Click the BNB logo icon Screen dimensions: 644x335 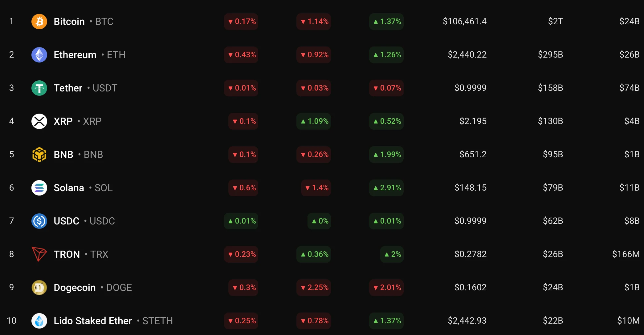39,155
